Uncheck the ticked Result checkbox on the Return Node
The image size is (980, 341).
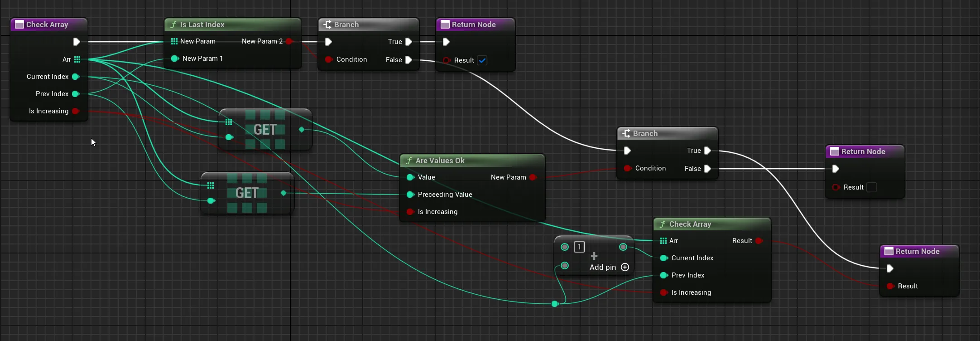[x=482, y=60]
